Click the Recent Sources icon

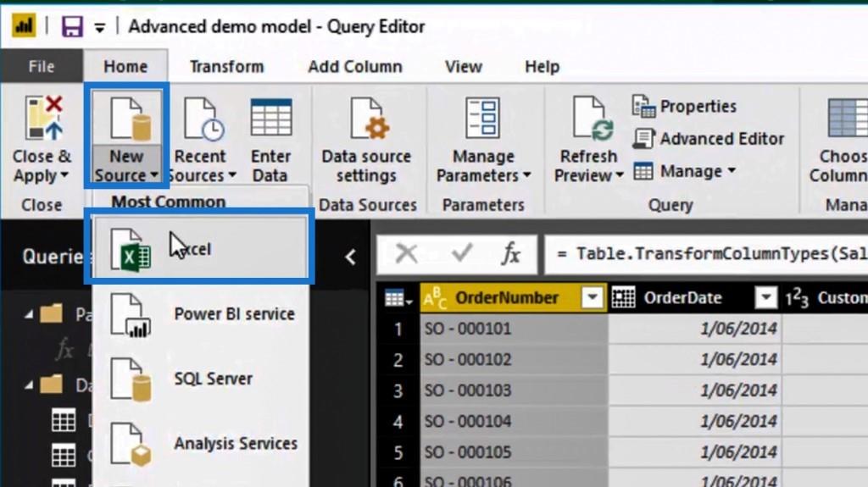point(203,118)
